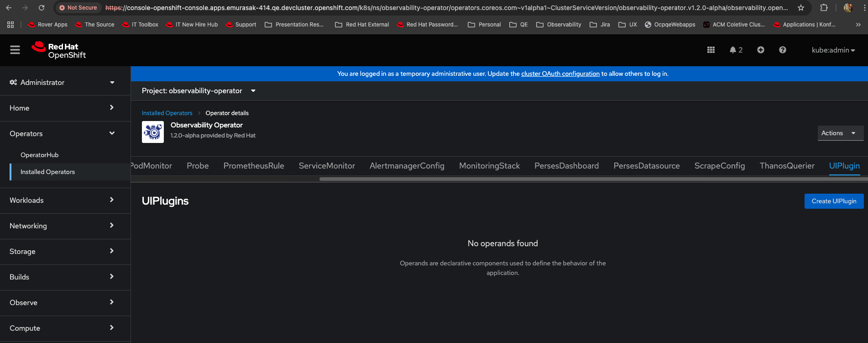868x343 pixels.
Task: Expand the Storage navigation section
Action: click(x=65, y=251)
